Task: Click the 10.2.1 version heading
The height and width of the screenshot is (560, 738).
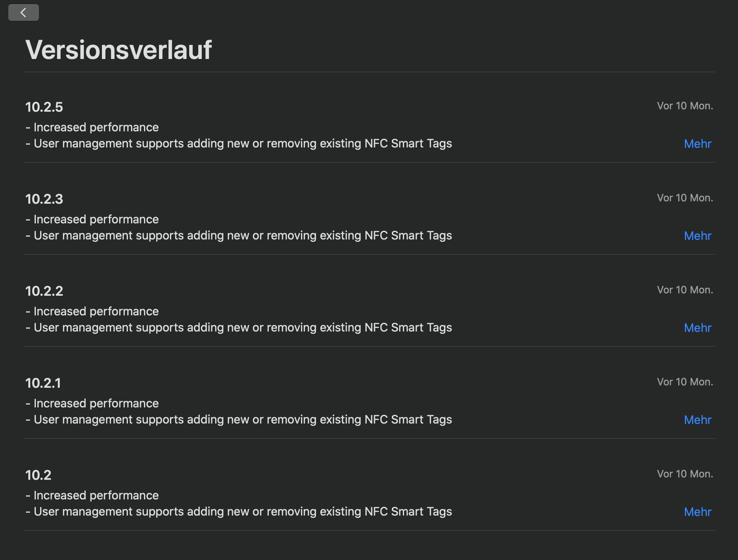Action: click(x=43, y=383)
